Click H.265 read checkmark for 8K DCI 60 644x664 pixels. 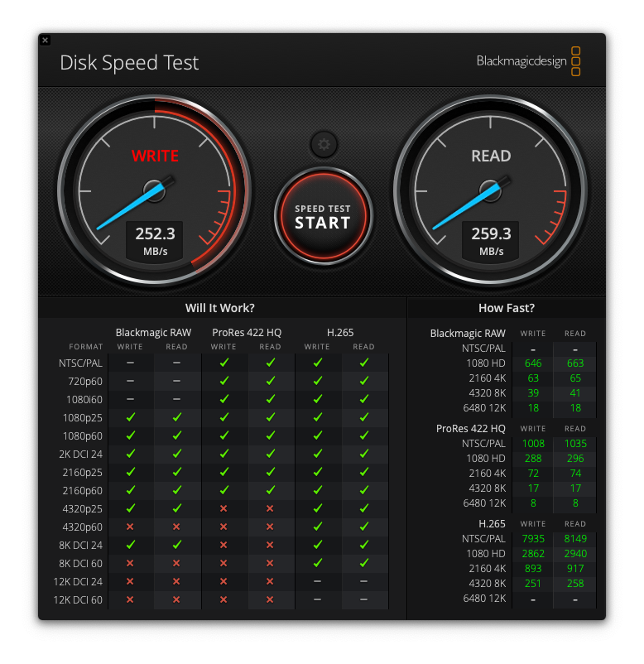pos(363,563)
